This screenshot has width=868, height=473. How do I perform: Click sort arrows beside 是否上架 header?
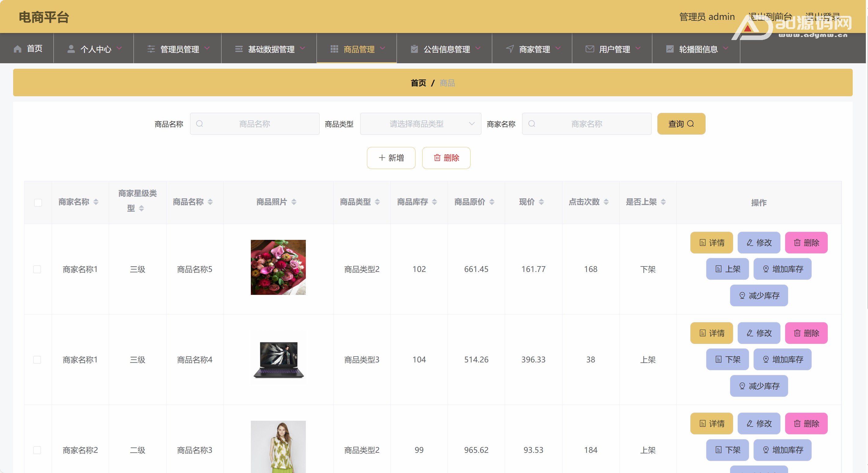[663, 202]
